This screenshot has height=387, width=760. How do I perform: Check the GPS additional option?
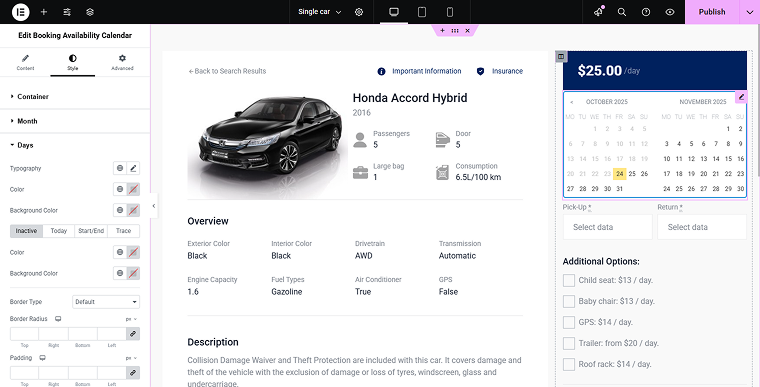tap(569, 322)
